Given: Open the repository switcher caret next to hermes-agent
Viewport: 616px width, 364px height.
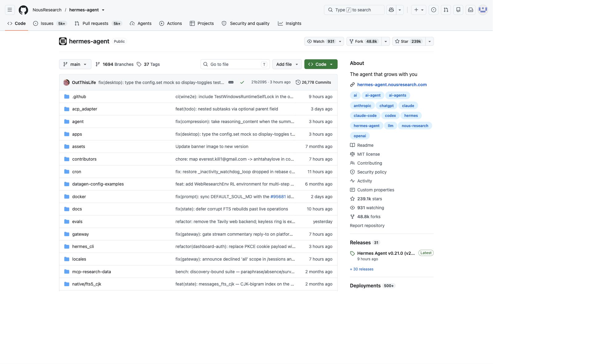Looking at the screenshot, I should [103, 10].
